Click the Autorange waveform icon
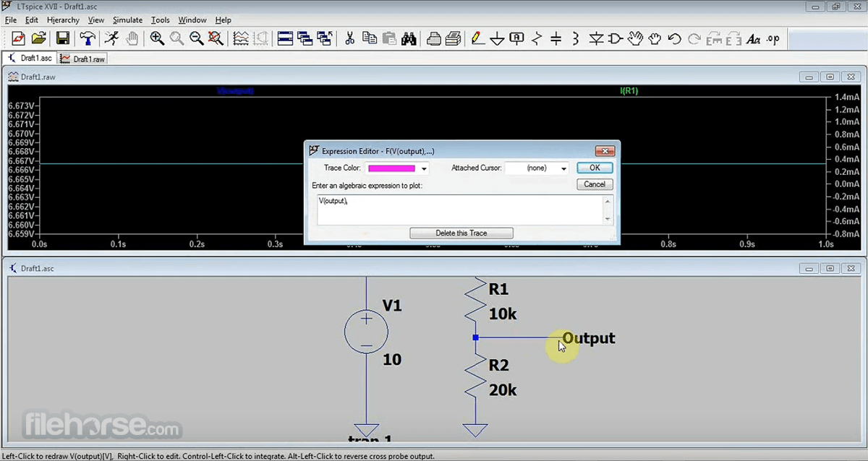 coord(241,38)
